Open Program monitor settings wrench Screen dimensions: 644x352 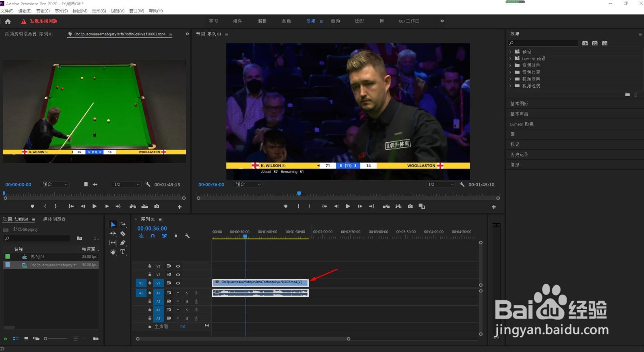pyautogui.click(x=462, y=185)
